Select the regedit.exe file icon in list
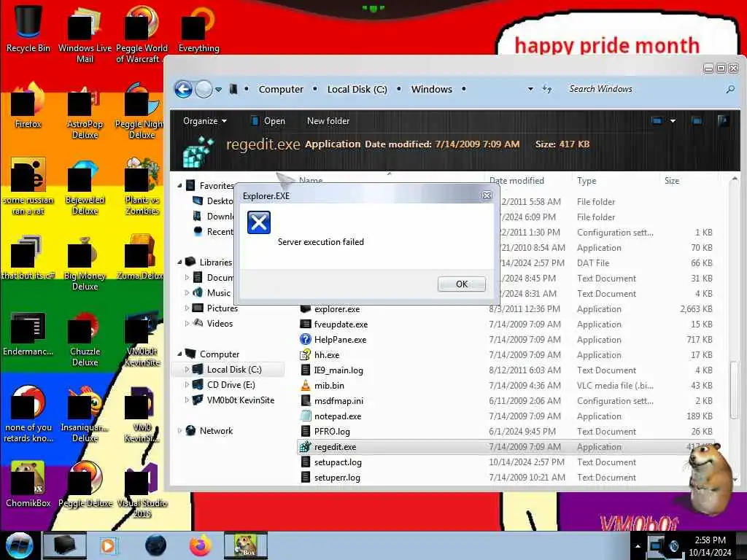Screen dimensions: 747x560 tap(306, 447)
